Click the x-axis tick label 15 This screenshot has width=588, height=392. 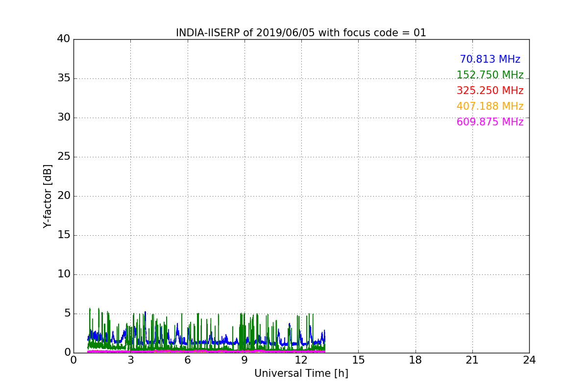358,360
